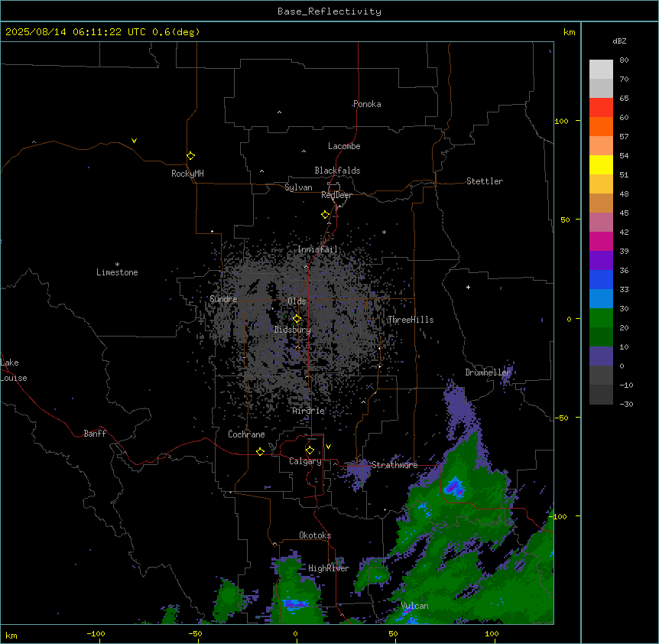The width and height of the screenshot is (659, 644).
Task: Click the yellow diamond marker below Cochrane
Action: (260, 451)
